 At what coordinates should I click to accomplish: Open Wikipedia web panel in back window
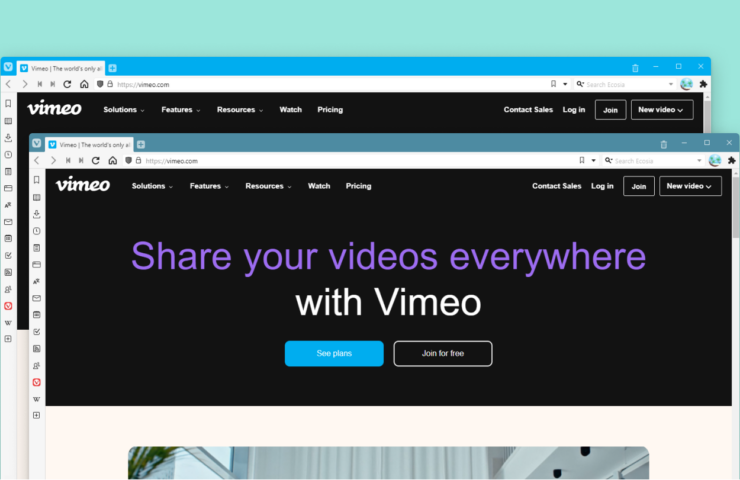pos(8,323)
